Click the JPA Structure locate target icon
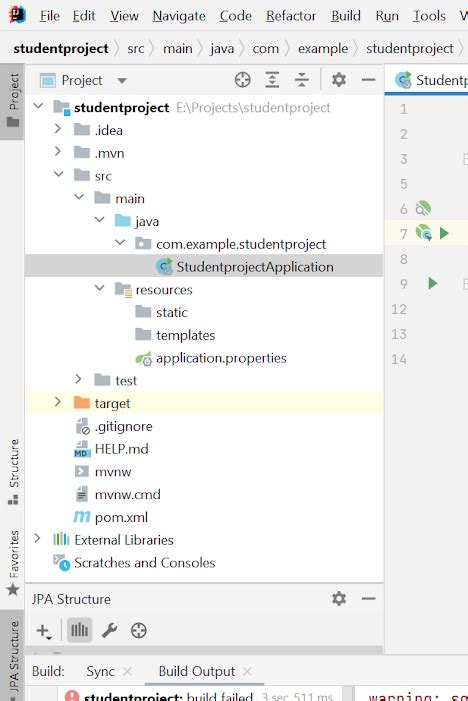 coord(139,630)
